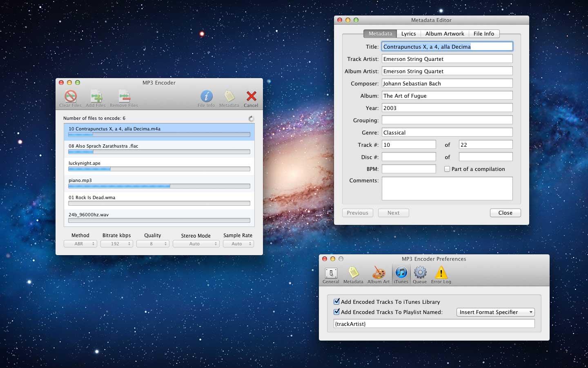Open the Album Art preferences pane
This screenshot has width=588, height=368.
point(378,272)
